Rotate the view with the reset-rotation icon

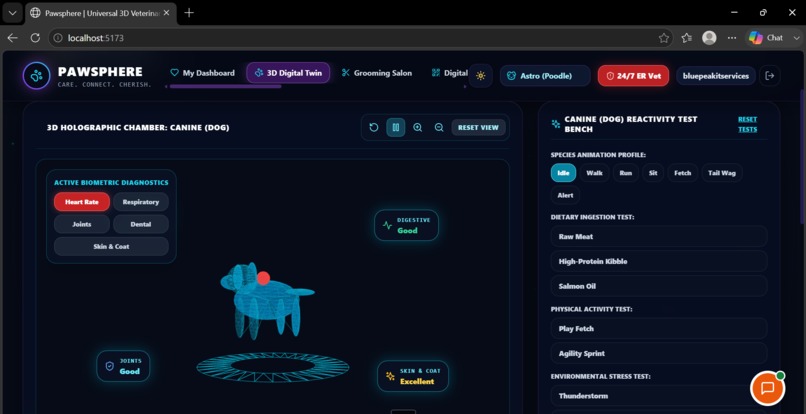374,128
